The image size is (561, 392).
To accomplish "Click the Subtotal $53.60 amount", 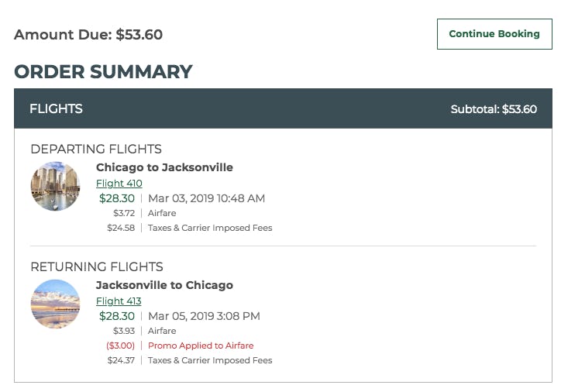I will [x=494, y=109].
